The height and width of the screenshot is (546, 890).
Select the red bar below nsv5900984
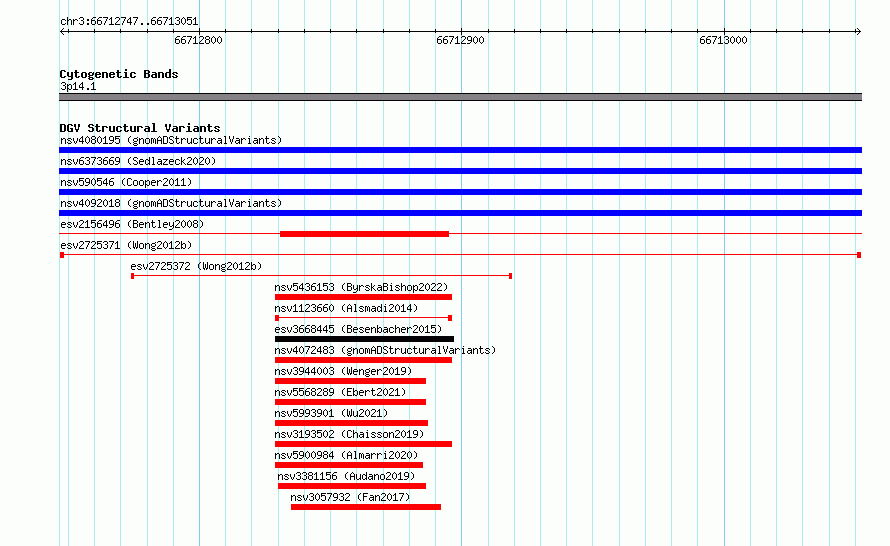pyautogui.click(x=349, y=465)
